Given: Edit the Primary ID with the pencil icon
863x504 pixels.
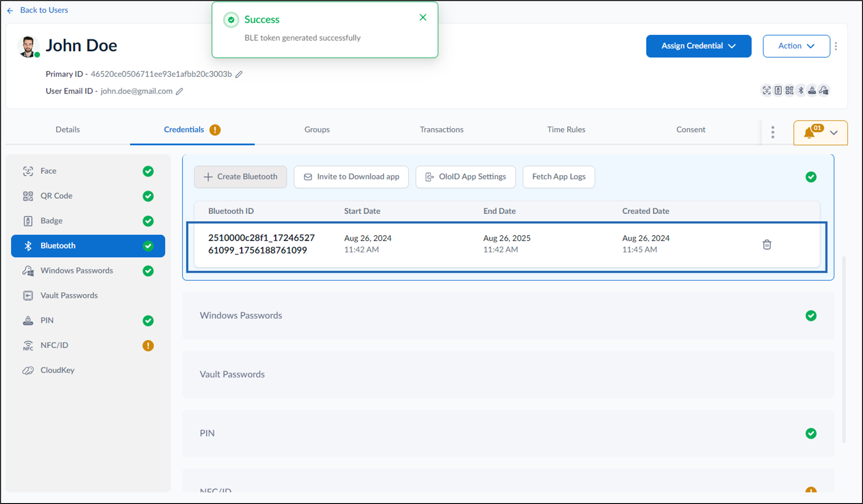Looking at the screenshot, I should [239, 74].
